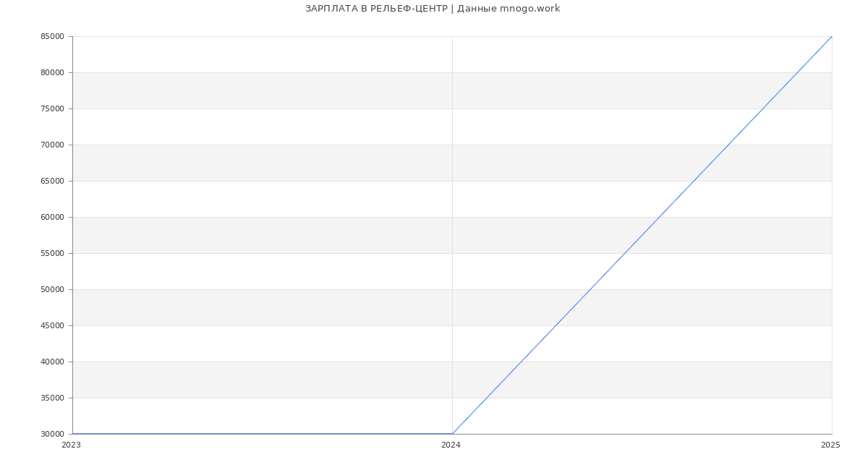Click the flat line midway between 2023 and 2024
Image resolution: width=868 pixels, height=470 pixels.
pos(262,434)
